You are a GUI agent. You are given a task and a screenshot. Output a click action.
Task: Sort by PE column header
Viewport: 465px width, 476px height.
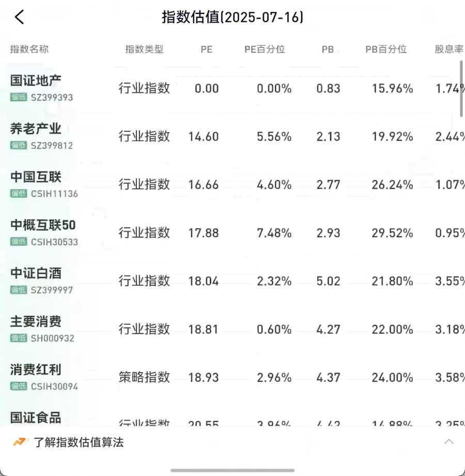tap(207, 49)
